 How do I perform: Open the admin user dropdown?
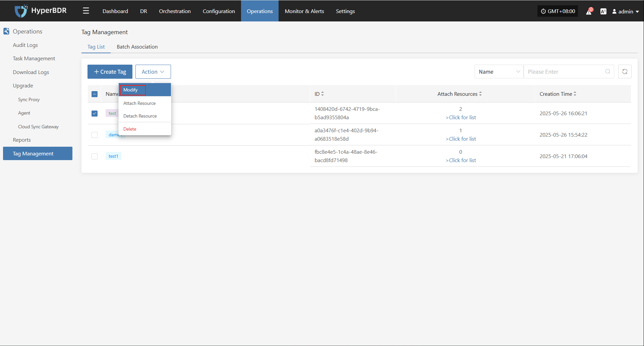pos(626,11)
